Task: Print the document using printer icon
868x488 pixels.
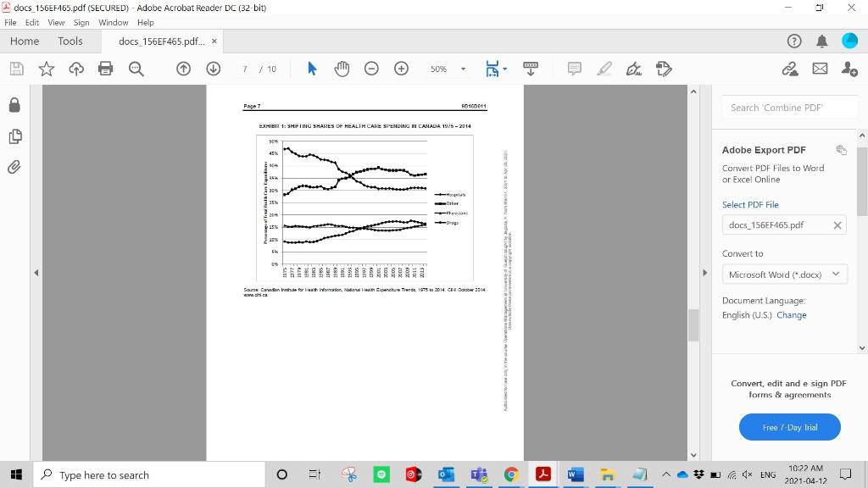Action: tap(105, 69)
